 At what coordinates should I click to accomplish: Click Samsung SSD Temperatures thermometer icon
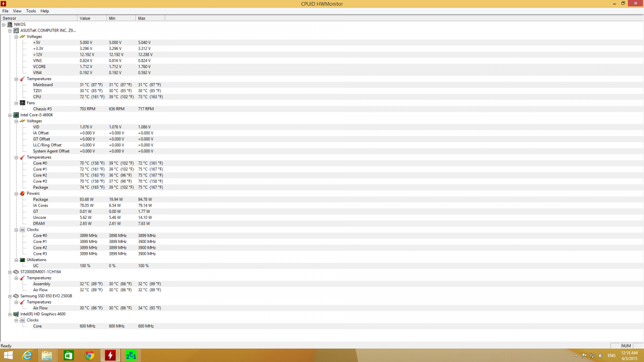click(23, 302)
